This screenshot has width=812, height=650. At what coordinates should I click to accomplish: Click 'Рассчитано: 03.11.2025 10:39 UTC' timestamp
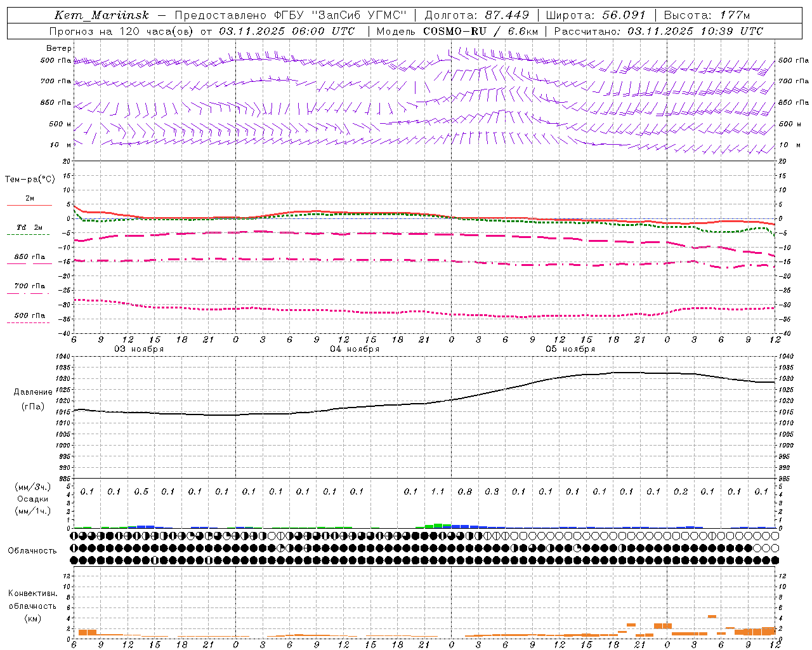[x=658, y=31]
